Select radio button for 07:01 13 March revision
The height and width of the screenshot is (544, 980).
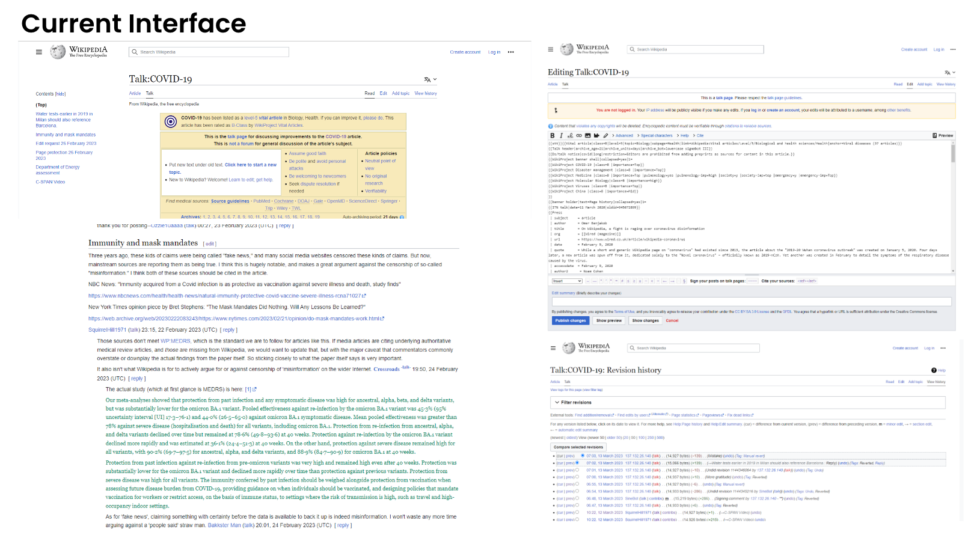(577, 470)
